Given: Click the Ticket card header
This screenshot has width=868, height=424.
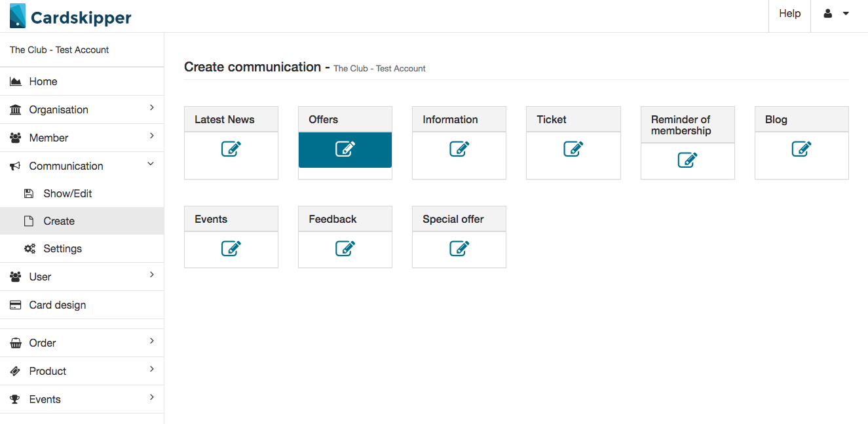Looking at the screenshot, I should tap(573, 119).
